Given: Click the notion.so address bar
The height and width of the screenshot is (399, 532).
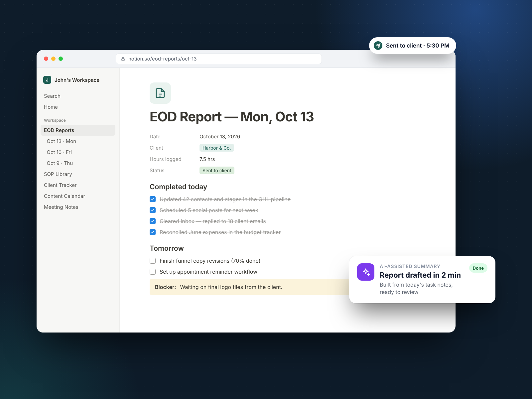Looking at the screenshot, I should [x=219, y=59].
